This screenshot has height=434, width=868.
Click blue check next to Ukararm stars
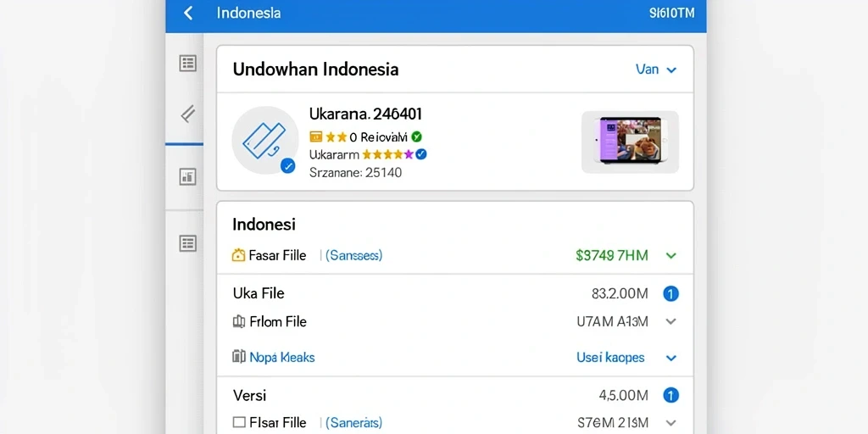(x=421, y=154)
